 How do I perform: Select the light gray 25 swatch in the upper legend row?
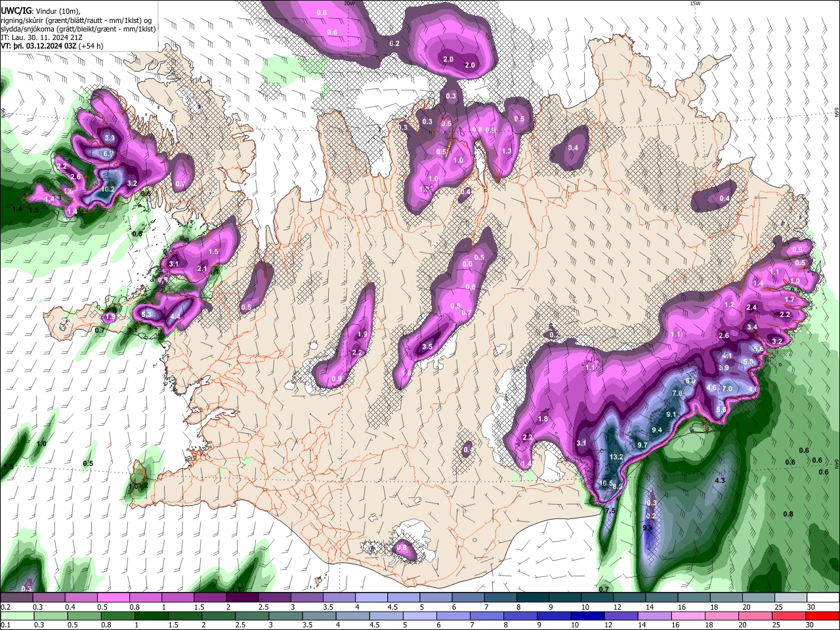click(x=791, y=598)
